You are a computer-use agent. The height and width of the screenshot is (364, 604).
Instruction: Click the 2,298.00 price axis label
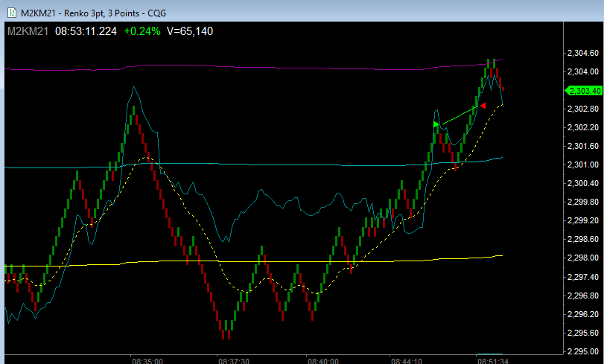(583, 258)
